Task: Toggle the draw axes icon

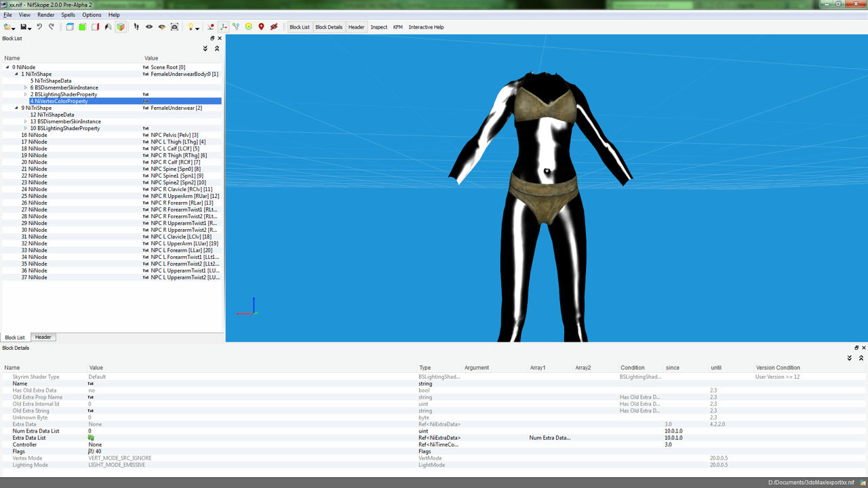Action: 223,27
